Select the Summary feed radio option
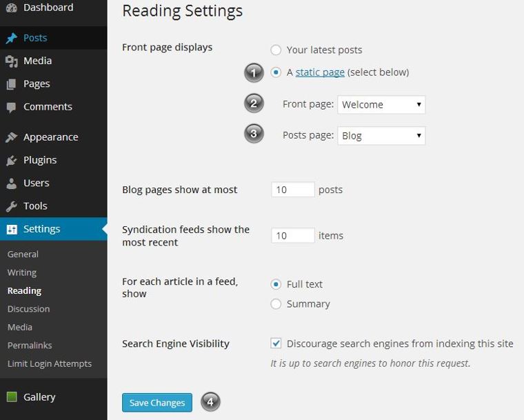Image resolution: width=524 pixels, height=420 pixels. coord(276,304)
